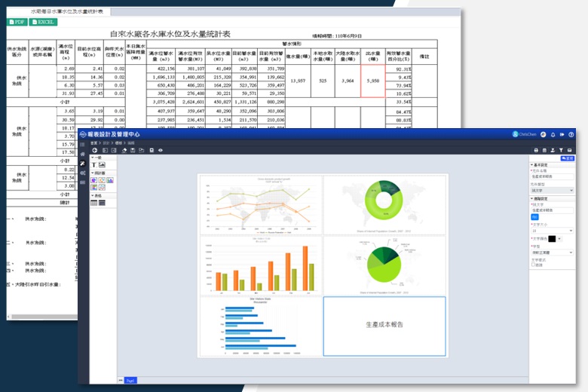588x392 pixels.
Task: Select the image component tool
Action: [102, 164]
